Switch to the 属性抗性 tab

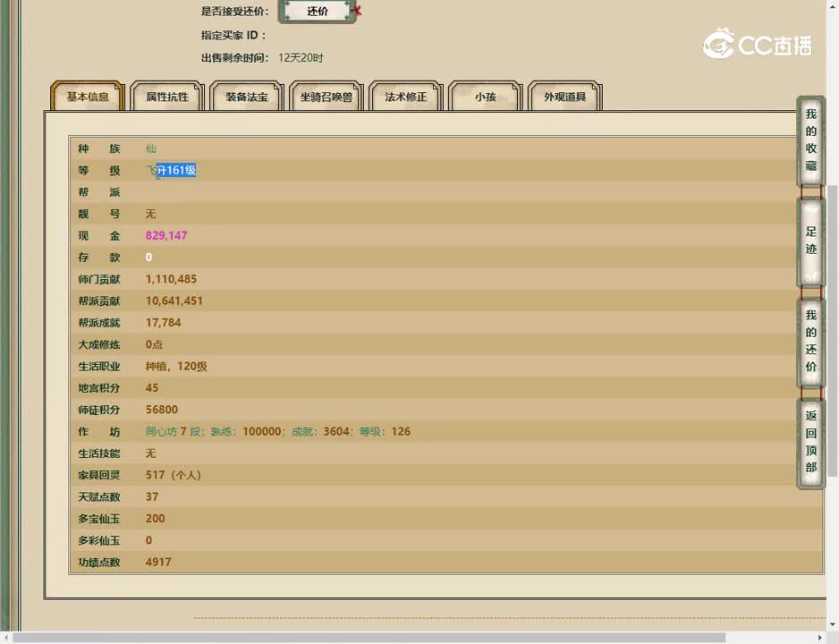(x=167, y=97)
